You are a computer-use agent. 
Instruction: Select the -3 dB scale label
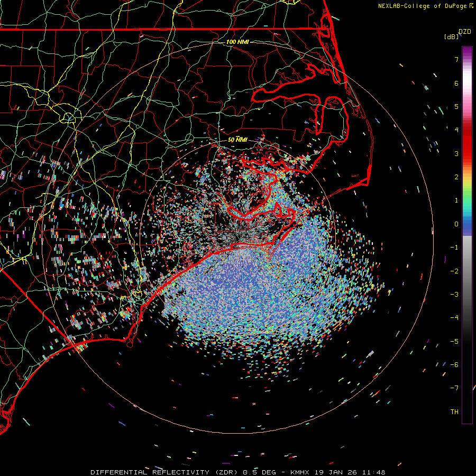coord(454,295)
